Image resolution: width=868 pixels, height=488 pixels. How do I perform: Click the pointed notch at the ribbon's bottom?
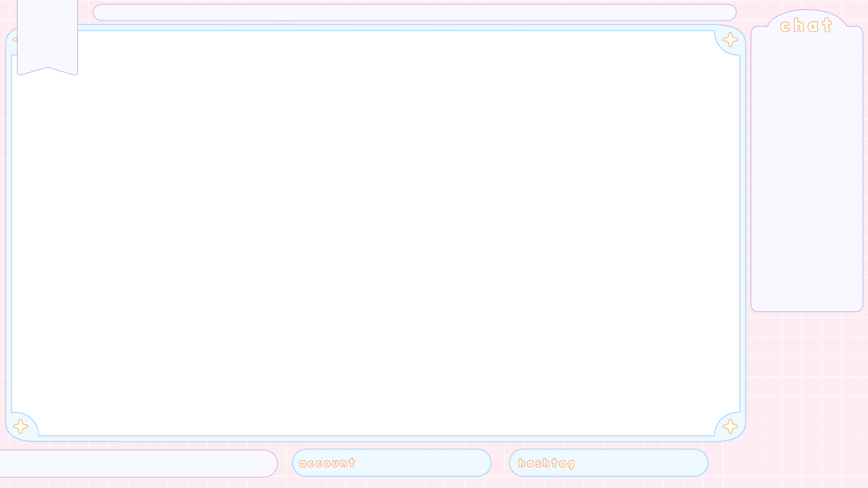pyautogui.click(x=47, y=68)
